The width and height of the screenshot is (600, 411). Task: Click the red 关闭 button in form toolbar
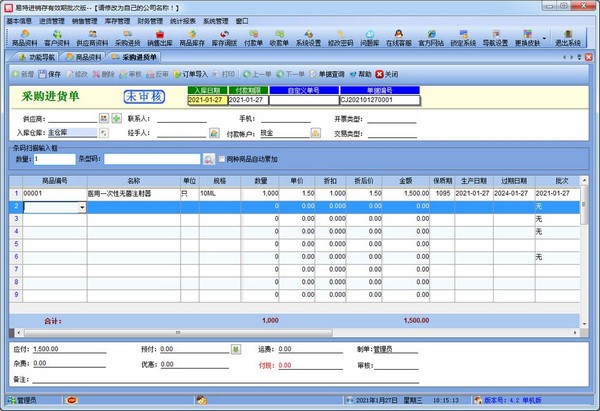[x=387, y=74]
